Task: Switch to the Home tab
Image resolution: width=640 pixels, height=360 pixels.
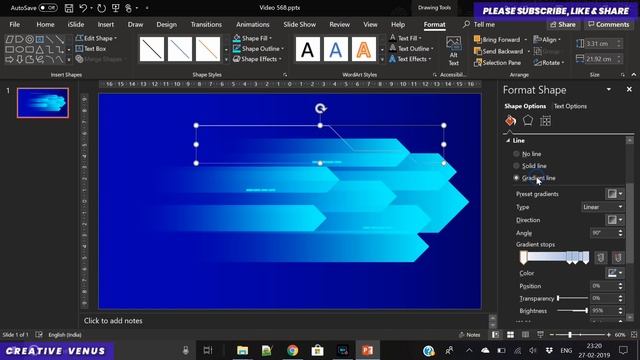Action: [45, 24]
